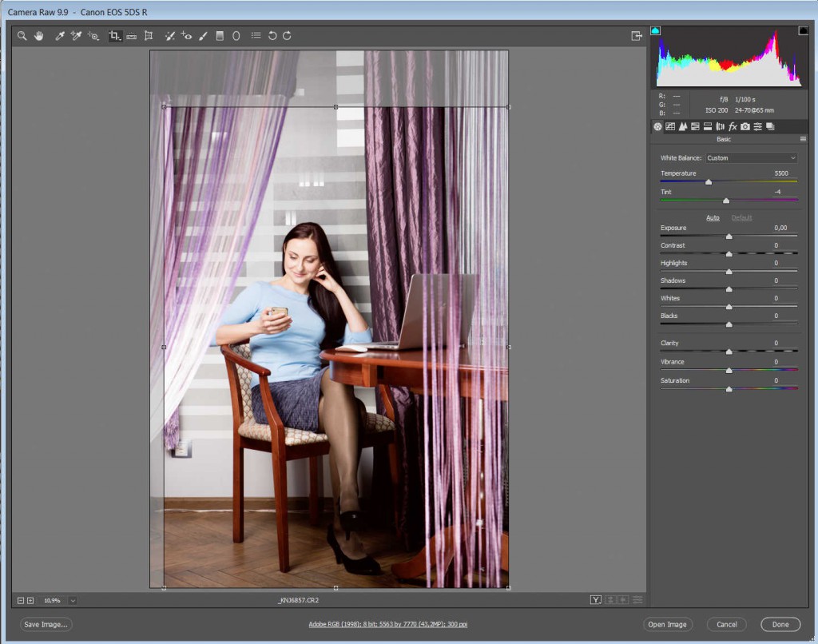The width and height of the screenshot is (818, 644).
Task: Select the Graduated Filter tool
Action: [x=220, y=36]
